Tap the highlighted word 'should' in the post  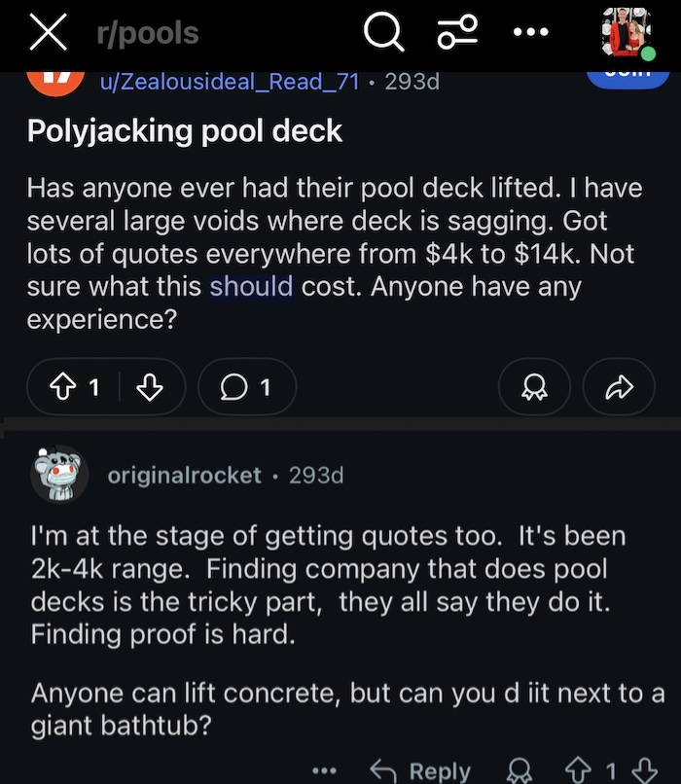(x=255, y=286)
